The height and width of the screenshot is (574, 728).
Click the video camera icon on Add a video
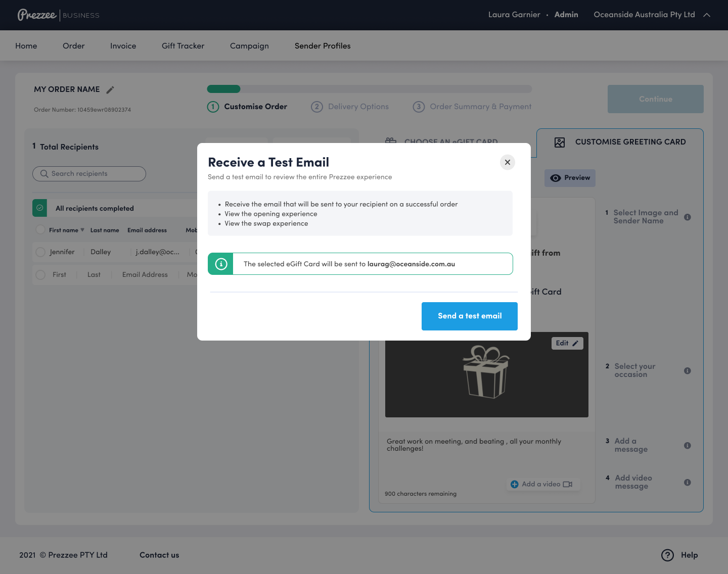[x=568, y=484]
